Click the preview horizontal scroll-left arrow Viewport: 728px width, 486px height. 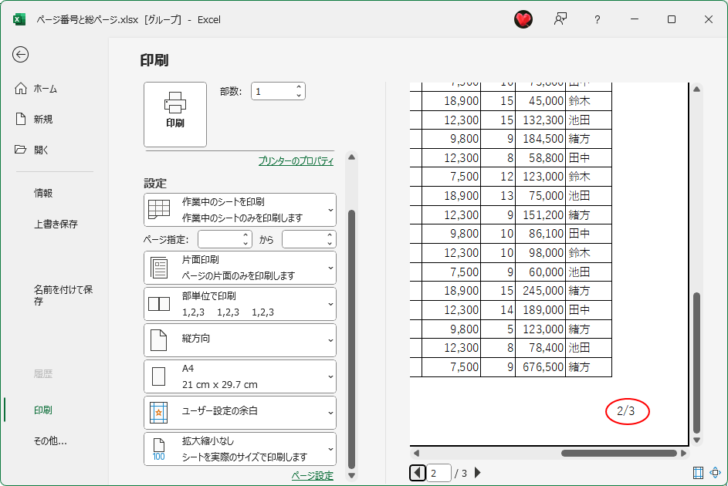point(416,453)
